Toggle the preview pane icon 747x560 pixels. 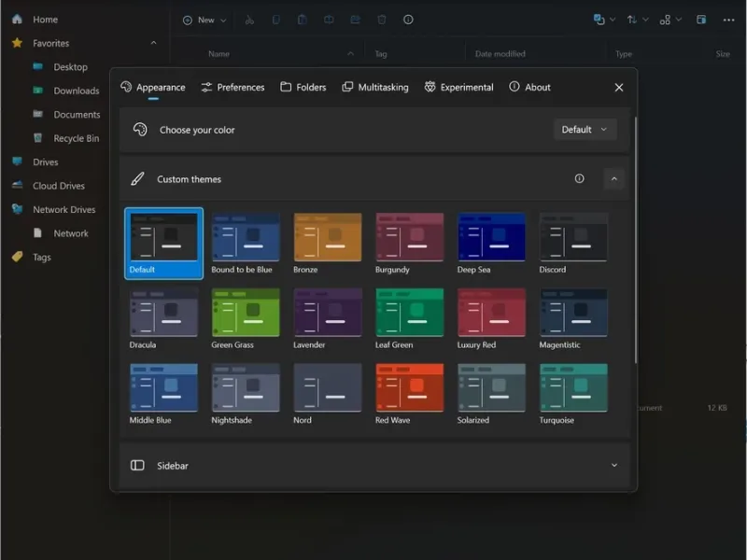coord(701,20)
